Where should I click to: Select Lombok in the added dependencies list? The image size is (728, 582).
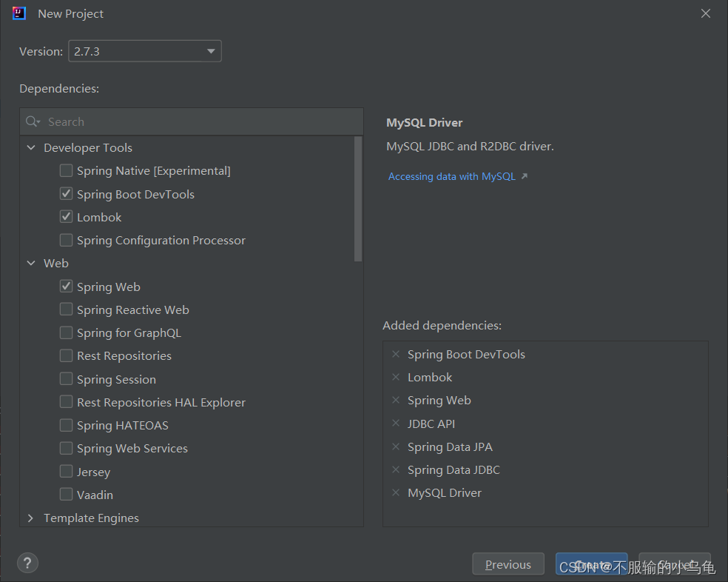point(430,377)
